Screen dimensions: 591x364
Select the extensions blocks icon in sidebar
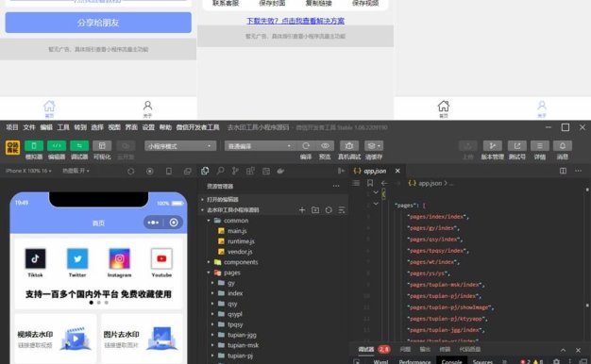click(250, 171)
